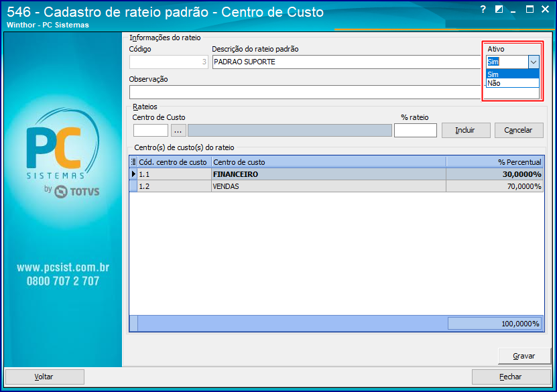Click the % rateio input field
Image resolution: width=557 pixels, height=392 pixels.
click(x=416, y=130)
